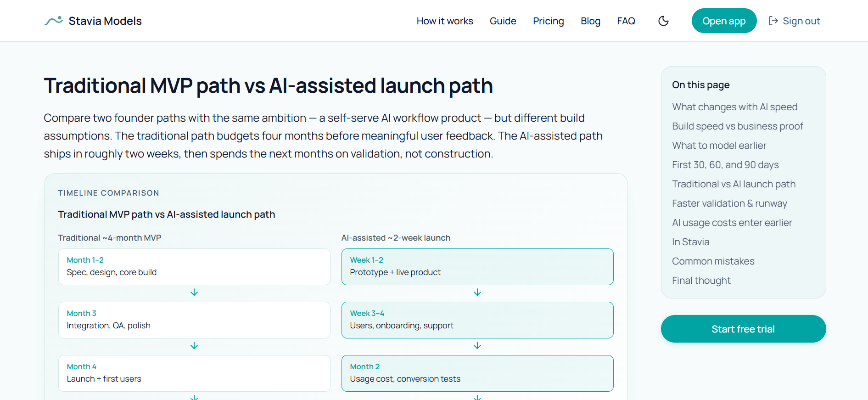
Task: Click the Week 3–4 Users, onboarding card
Action: pos(477,320)
